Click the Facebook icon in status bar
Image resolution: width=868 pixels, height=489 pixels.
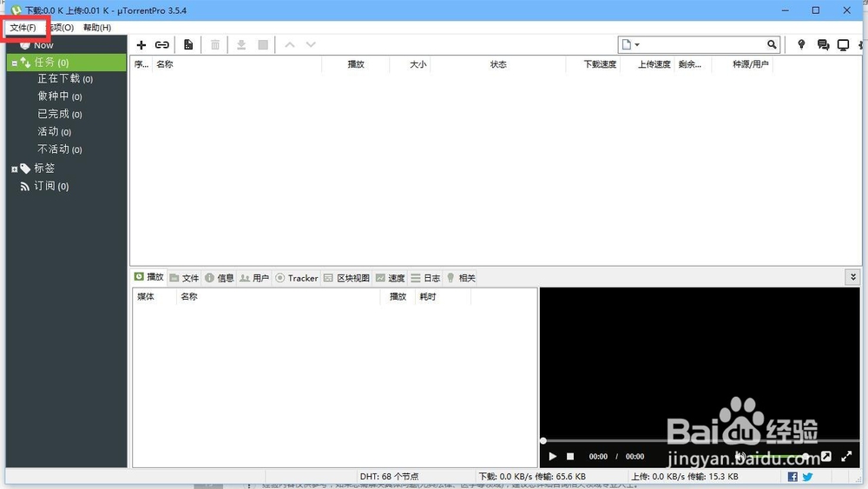[x=792, y=477]
